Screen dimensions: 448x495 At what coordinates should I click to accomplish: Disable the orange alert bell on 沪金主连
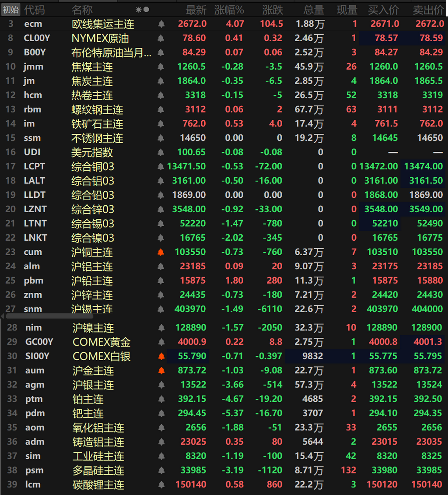pyautogui.click(x=161, y=370)
